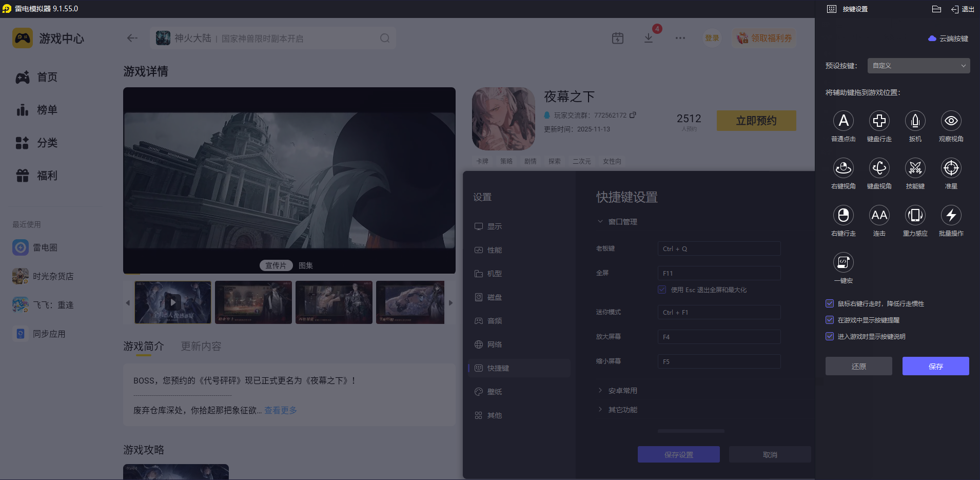
Task: Open the 预设按键 dropdown
Action: point(917,65)
